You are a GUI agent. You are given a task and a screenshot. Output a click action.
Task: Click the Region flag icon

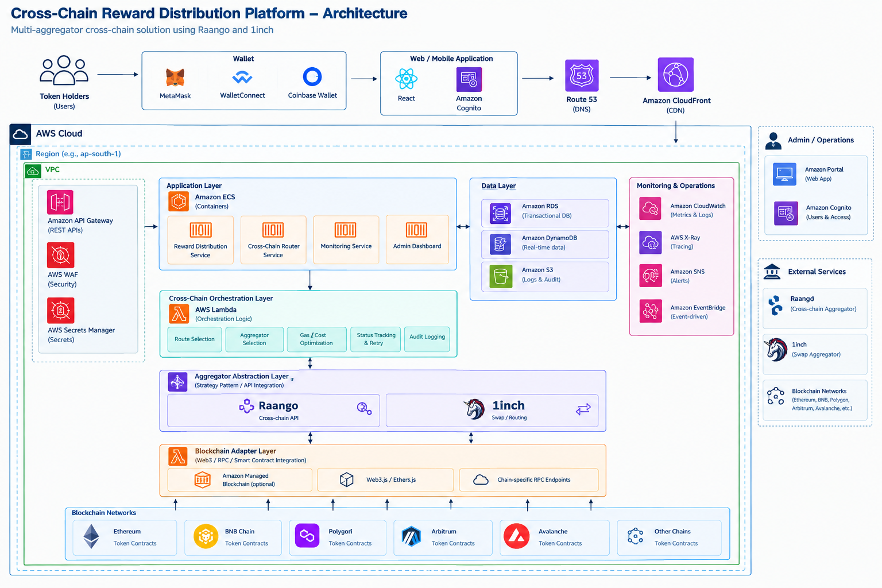26,154
